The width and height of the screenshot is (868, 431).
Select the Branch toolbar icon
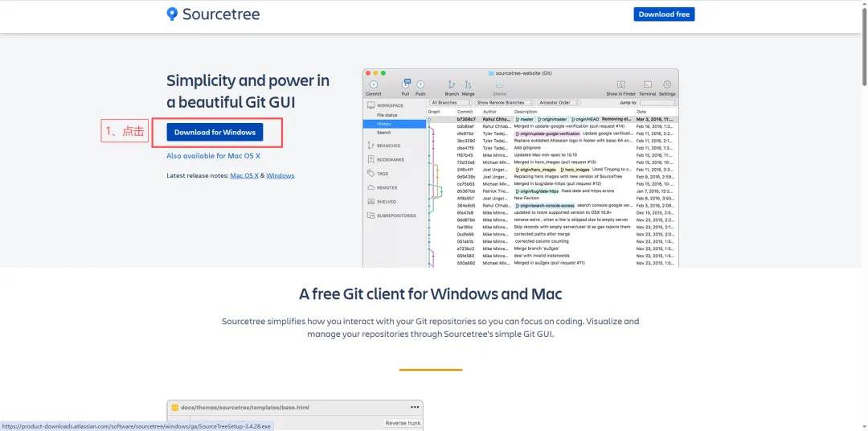pos(452,84)
